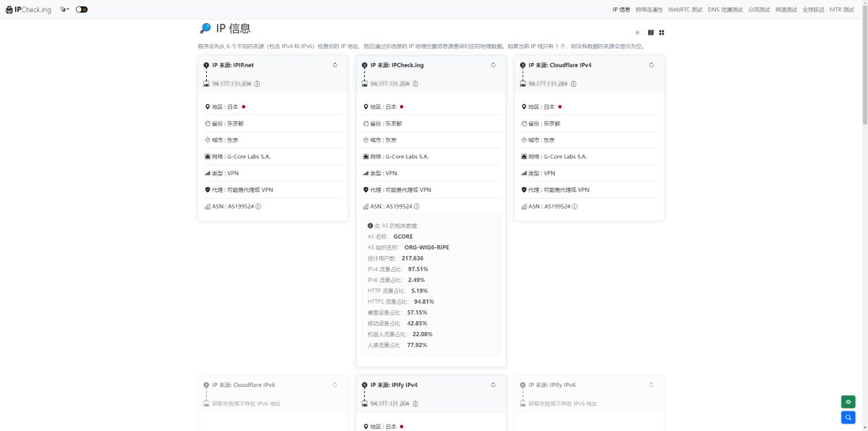Click 城市 东京 row in Cloudflare IPv4 card

[590, 140]
